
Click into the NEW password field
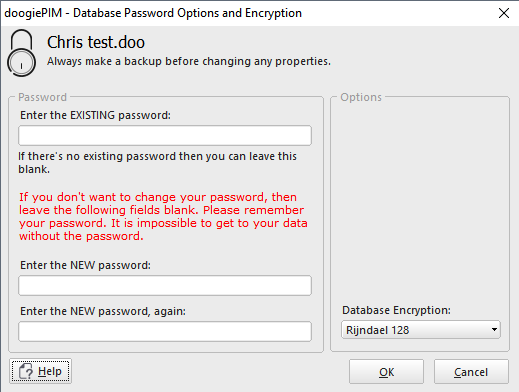coord(165,285)
